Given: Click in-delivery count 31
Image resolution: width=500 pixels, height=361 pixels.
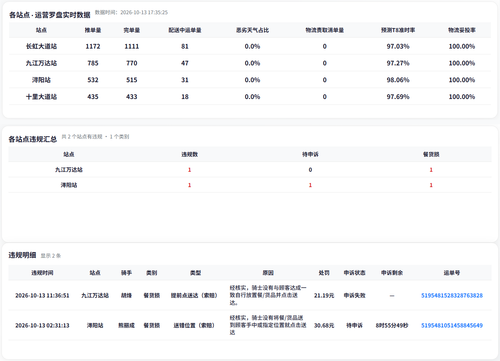Looking at the screenshot, I should click(185, 80).
